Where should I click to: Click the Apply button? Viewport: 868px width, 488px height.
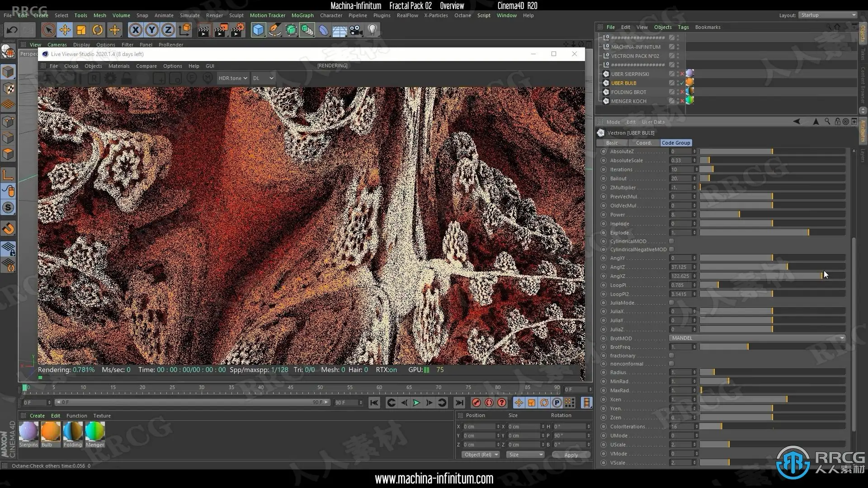click(571, 455)
